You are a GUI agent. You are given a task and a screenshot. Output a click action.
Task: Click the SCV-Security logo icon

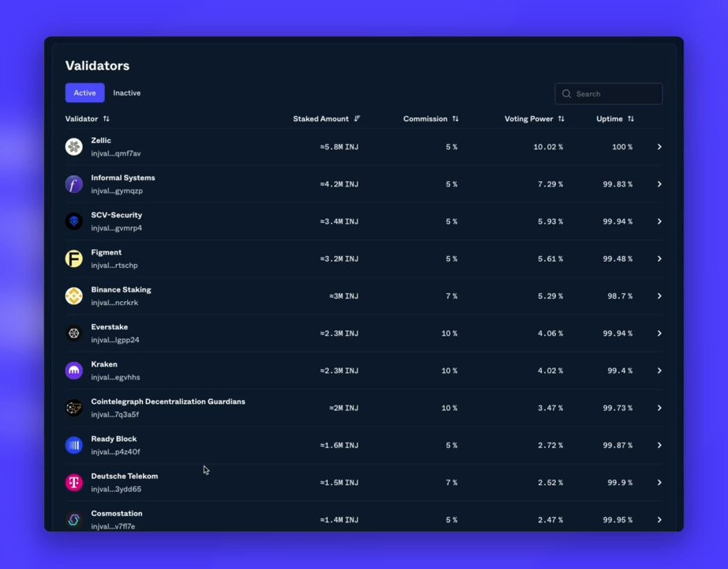coord(73,221)
